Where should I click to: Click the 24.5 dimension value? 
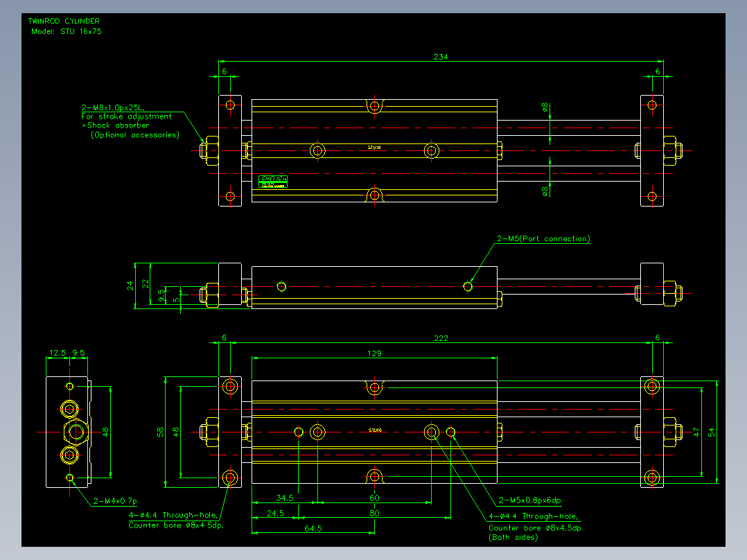pyautogui.click(x=275, y=513)
